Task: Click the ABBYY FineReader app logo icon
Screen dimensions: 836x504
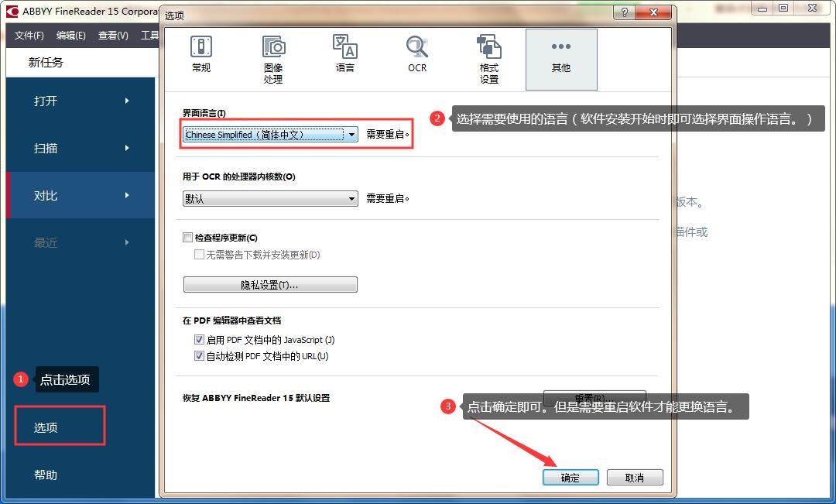Action: pyautogui.click(x=12, y=11)
